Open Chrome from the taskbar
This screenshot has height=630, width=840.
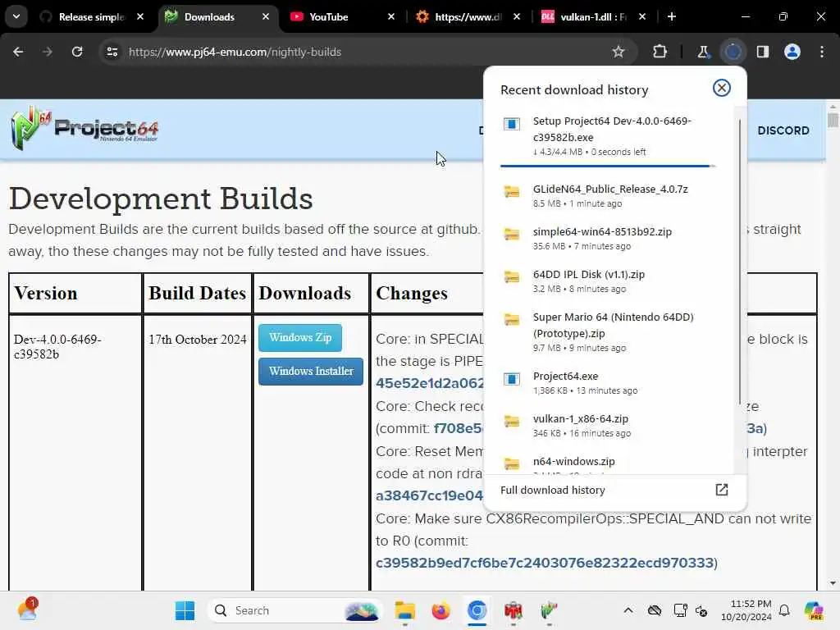tap(477, 610)
